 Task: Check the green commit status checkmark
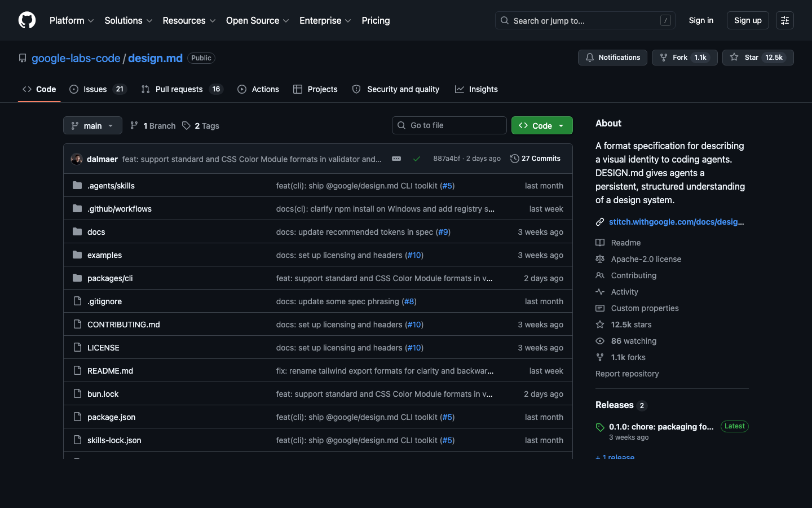click(x=417, y=159)
